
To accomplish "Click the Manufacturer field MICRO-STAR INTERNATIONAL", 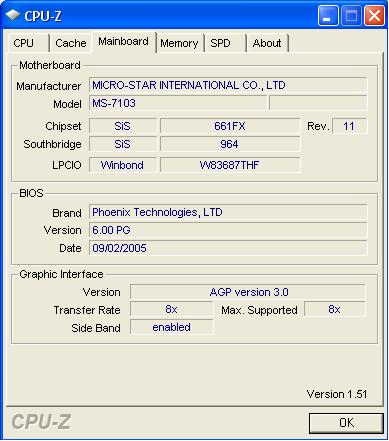I will 228,85.
